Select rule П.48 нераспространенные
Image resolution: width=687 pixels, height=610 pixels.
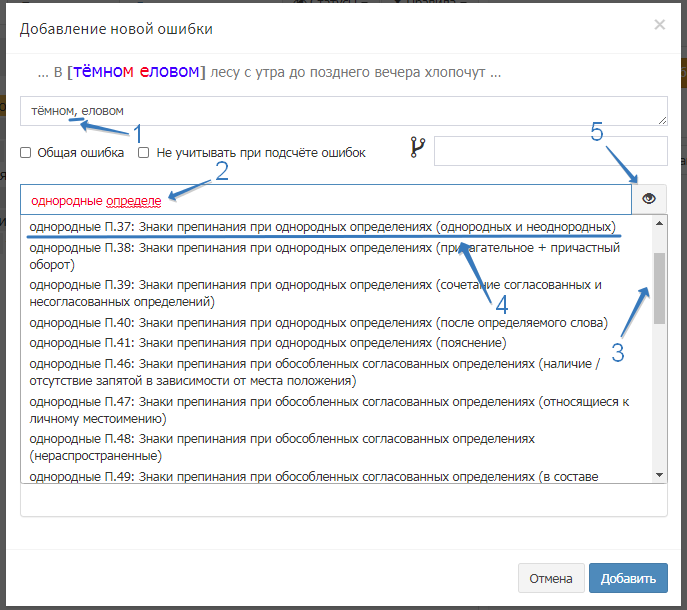pos(322,447)
